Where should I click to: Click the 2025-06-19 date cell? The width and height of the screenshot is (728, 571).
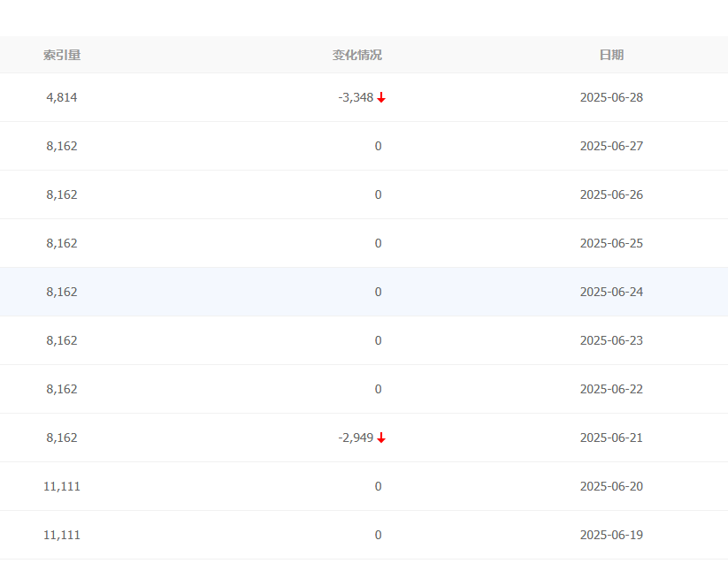611,536
